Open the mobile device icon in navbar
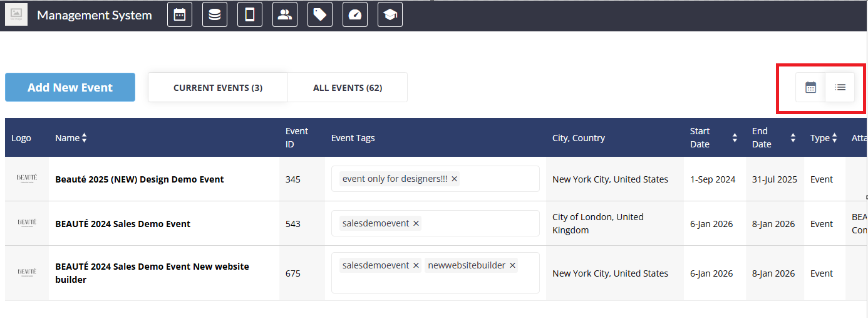Viewport: 868px width, 318px height. point(250,15)
